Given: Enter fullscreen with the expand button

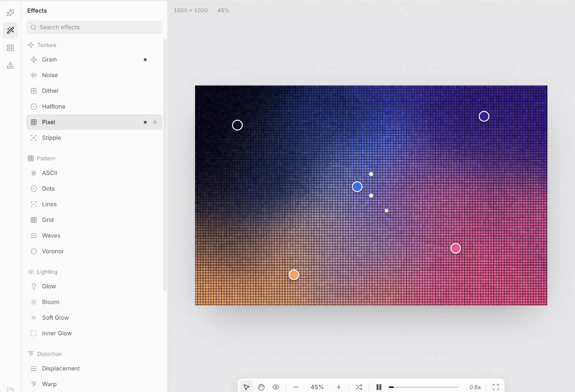Looking at the screenshot, I should pyautogui.click(x=496, y=387).
